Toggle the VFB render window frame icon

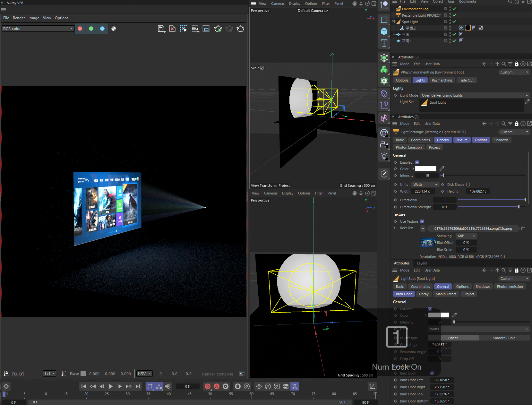pos(206,29)
